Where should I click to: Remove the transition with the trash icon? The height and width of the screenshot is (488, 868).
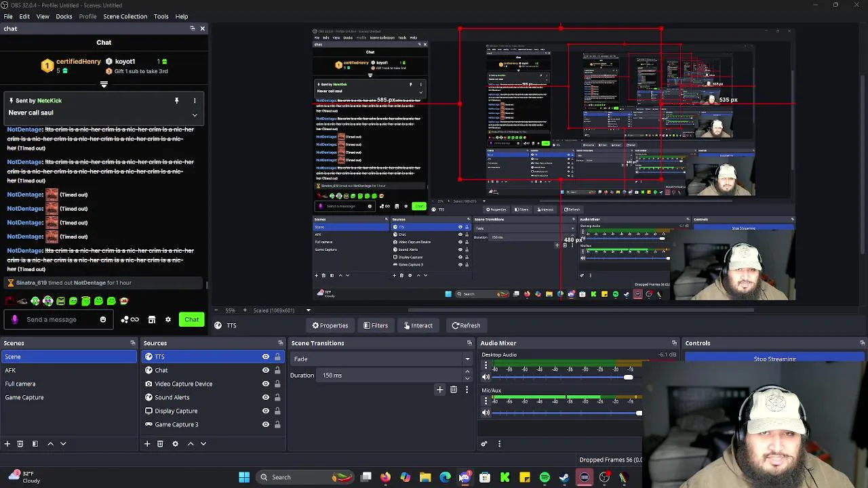coord(454,389)
